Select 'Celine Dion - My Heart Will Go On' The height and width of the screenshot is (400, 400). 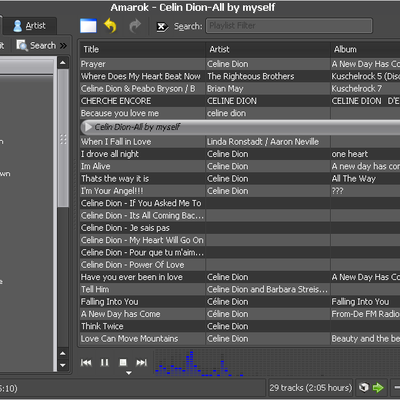(x=142, y=240)
